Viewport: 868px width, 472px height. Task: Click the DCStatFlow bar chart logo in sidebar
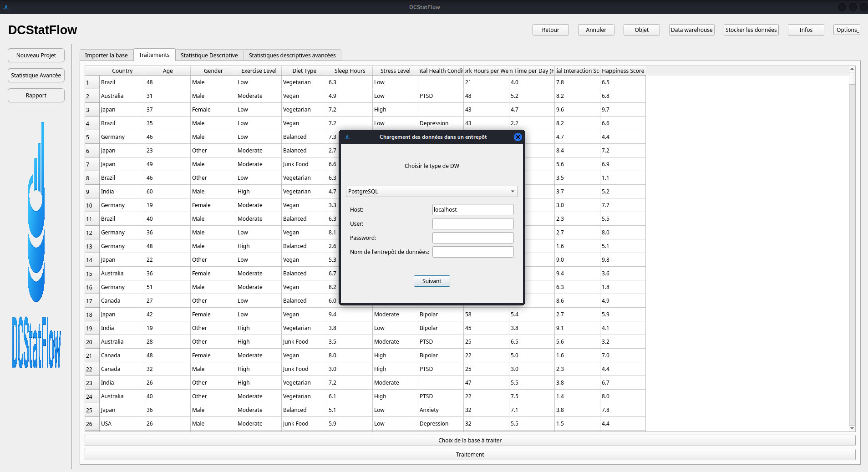coord(36,212)
